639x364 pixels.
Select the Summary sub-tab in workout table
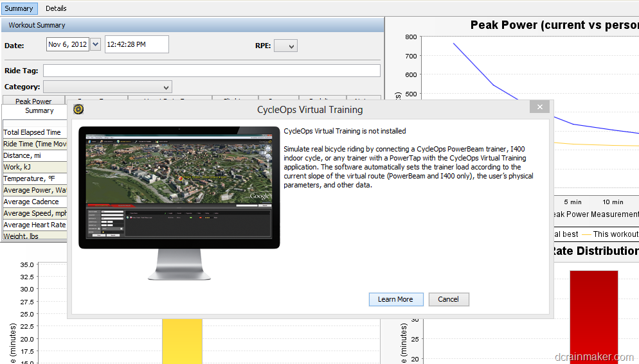coord(39,111)
